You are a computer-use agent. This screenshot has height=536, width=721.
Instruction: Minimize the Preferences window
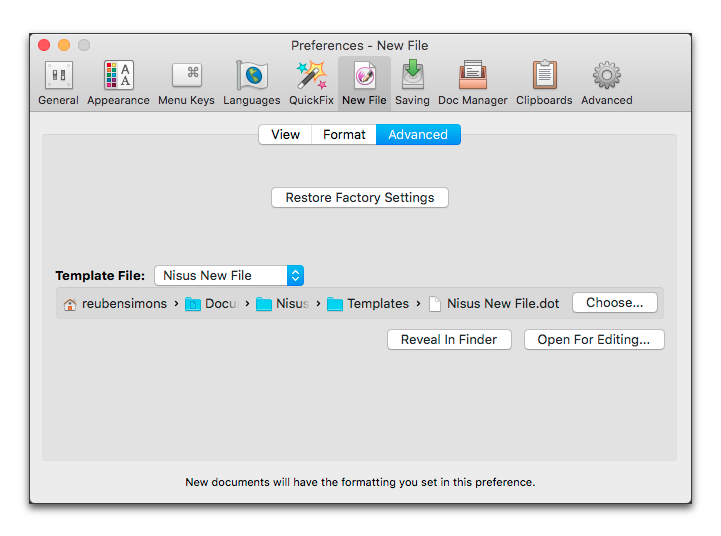(64, 45)
